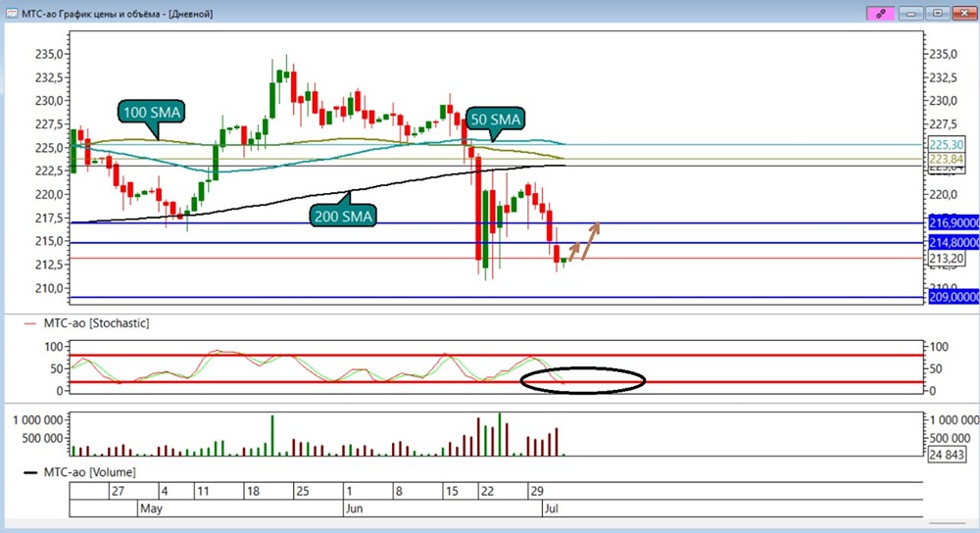The image size is (980, 533).
Task: Click the pink link icon in title bar
Action: [x=881, y=13]
